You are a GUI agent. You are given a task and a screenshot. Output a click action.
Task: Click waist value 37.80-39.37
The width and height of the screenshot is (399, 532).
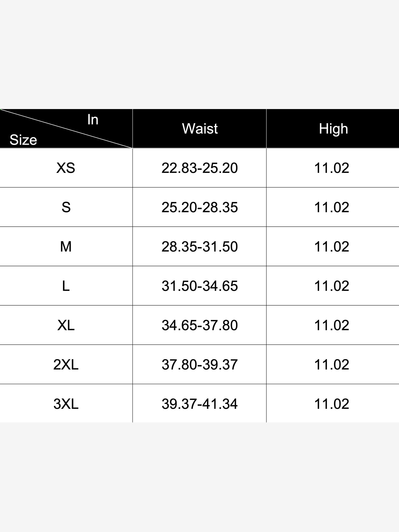(x=199, y=364)
